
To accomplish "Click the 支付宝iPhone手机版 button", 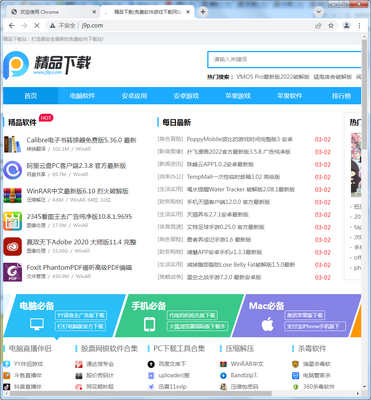I will point(315,326).
